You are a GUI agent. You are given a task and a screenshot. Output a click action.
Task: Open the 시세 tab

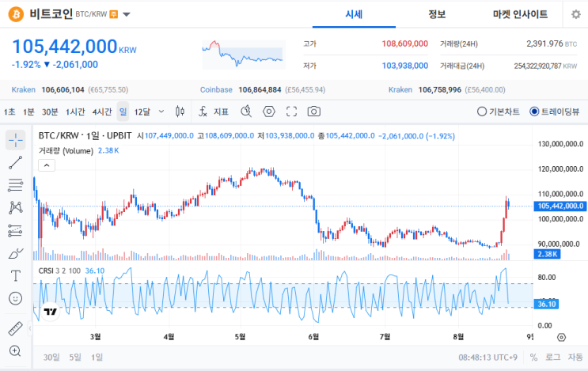tap(354, 14)
